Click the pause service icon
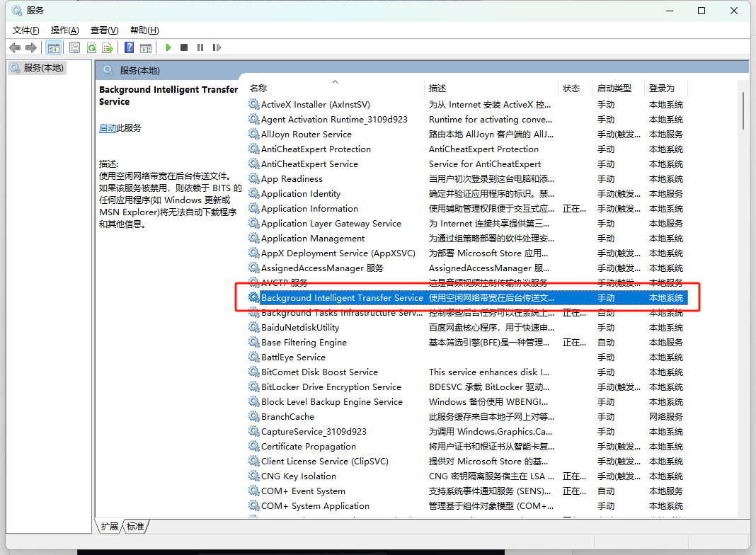This screenshot has width=756, height=555. point(200,47)
